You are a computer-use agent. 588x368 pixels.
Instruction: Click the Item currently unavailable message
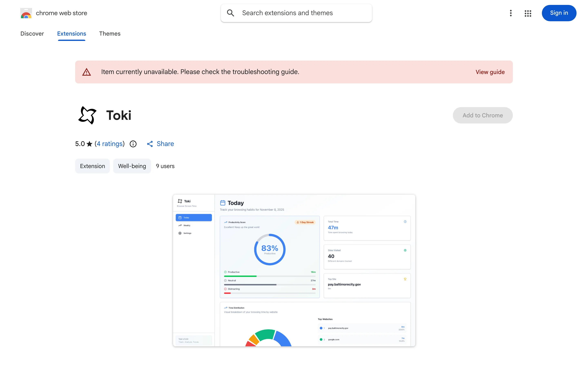coord(200,72)
